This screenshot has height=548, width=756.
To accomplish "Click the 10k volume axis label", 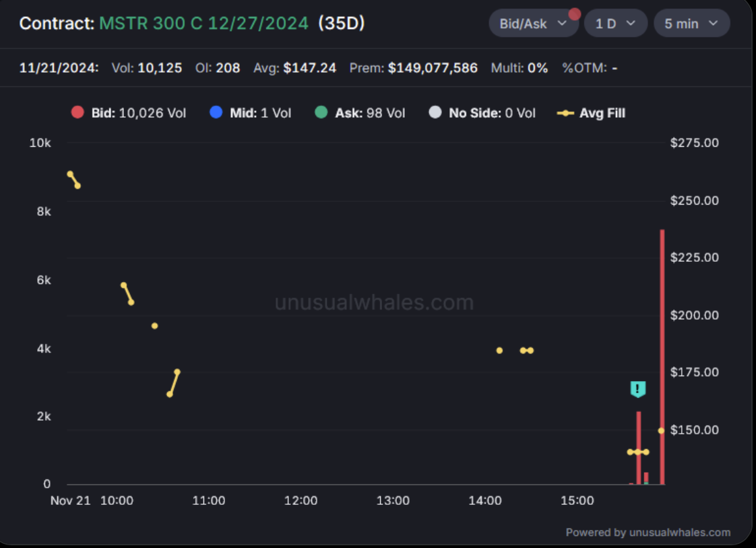I will (40, 143).
